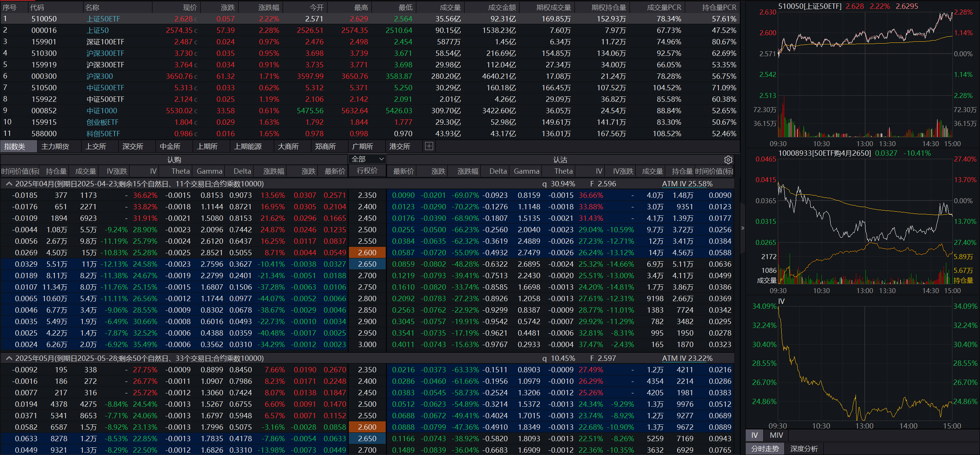Click the plus icon to add exchange tab
Screen dimensions: 980x455
coord(429,146)
